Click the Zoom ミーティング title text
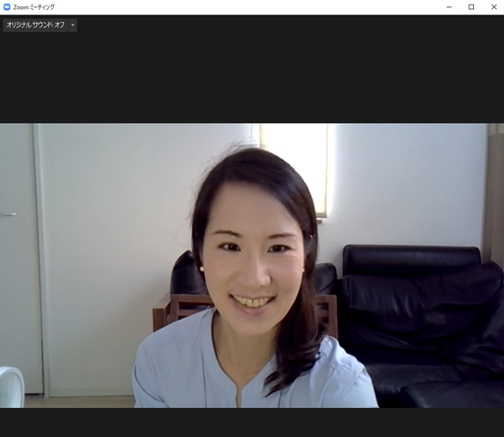The width and height of the screenshot is (504, 437). (x=34, y=7)
